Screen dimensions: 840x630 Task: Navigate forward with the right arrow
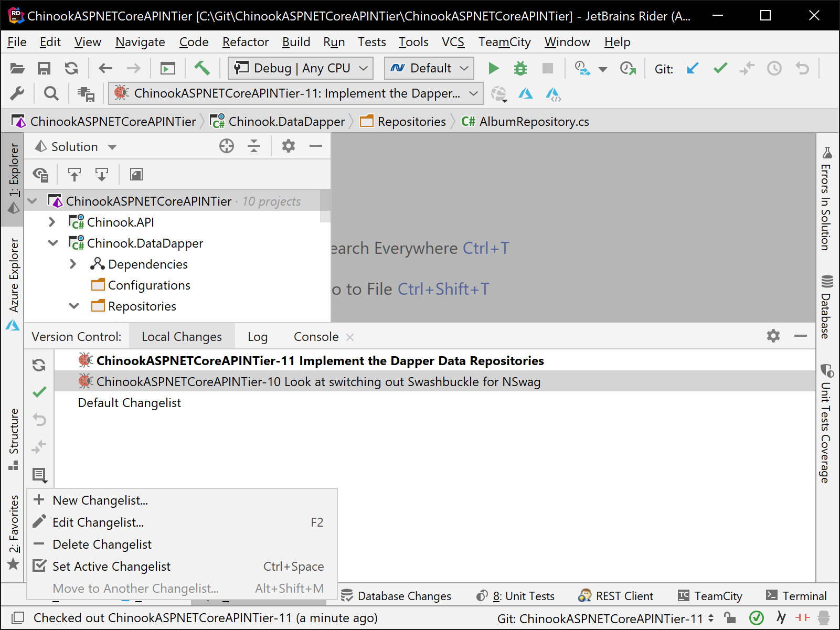(x=134, y=68)
